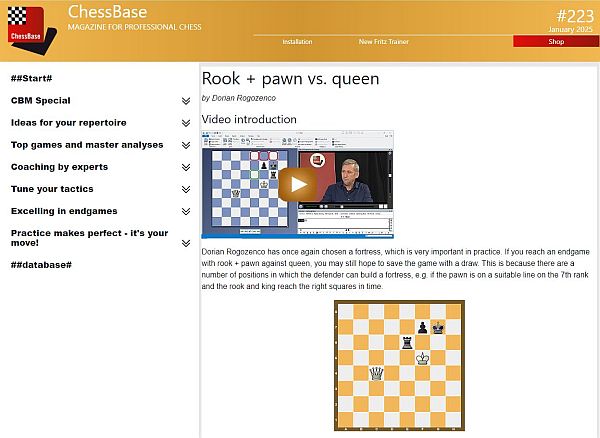Expand the Excelling in endgames chevron
Viewport: 600px width, 438px height.
186,211
